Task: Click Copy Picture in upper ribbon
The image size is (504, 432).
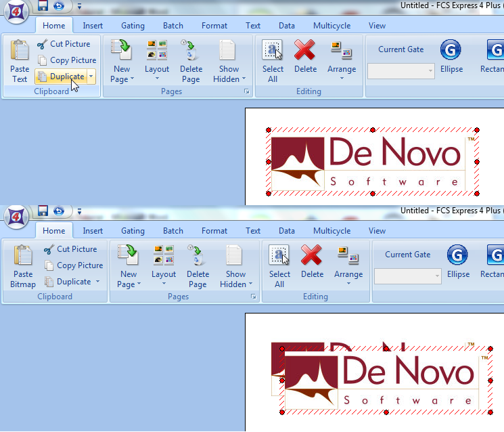Action: (x=67, y=60)
